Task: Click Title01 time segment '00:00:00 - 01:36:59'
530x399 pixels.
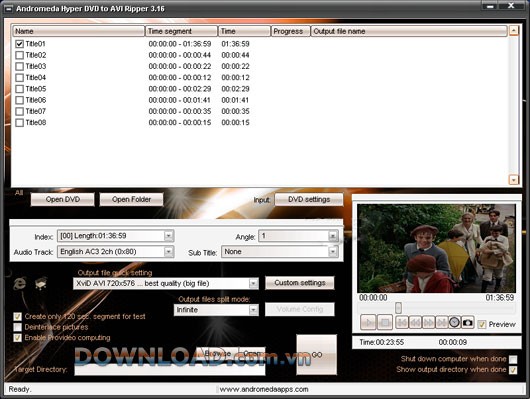Action: 180,44
